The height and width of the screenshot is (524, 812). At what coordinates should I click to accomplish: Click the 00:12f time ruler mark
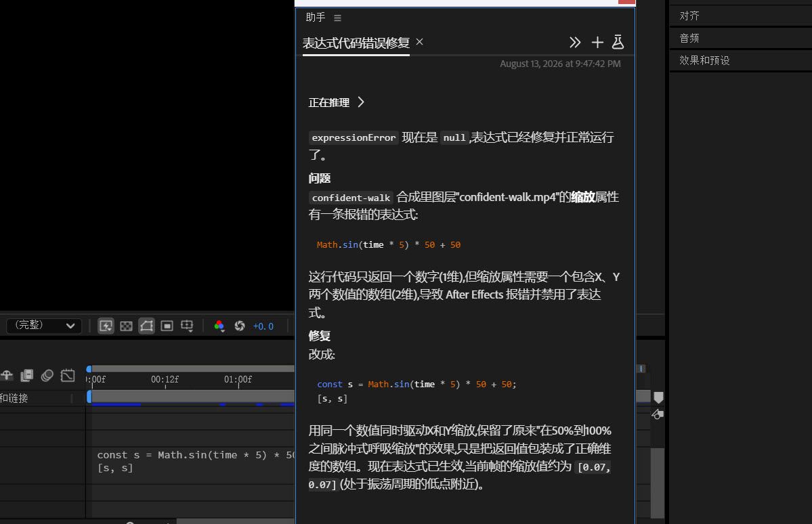[x=165, y=380]
